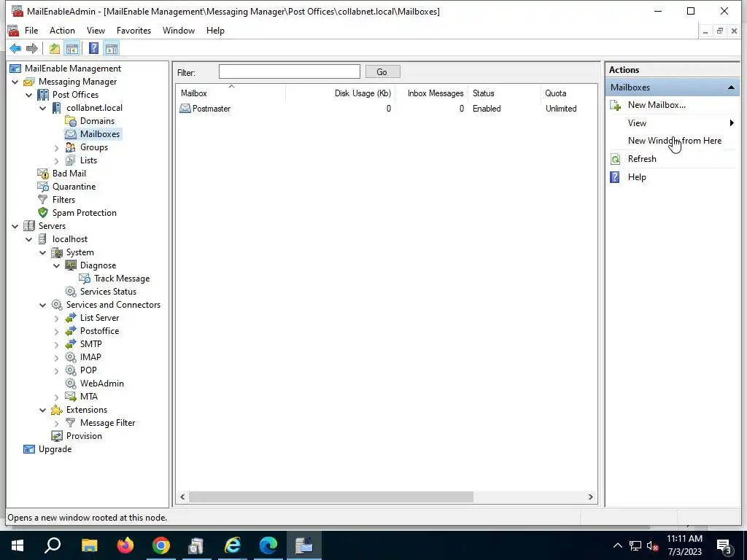Open the Filters funnel icon
The width and height of the screenshot is (747, 560).
(43, 200)
